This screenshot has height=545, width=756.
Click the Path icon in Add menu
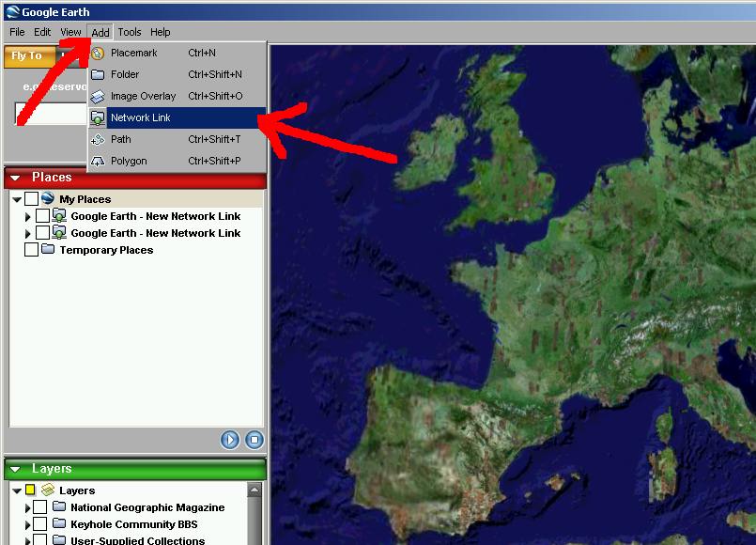click(98, 140)
